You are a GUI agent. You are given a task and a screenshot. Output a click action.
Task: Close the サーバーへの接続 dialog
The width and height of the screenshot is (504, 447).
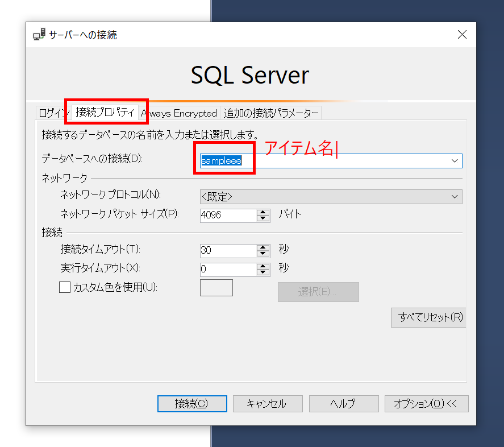pos(462,35)
